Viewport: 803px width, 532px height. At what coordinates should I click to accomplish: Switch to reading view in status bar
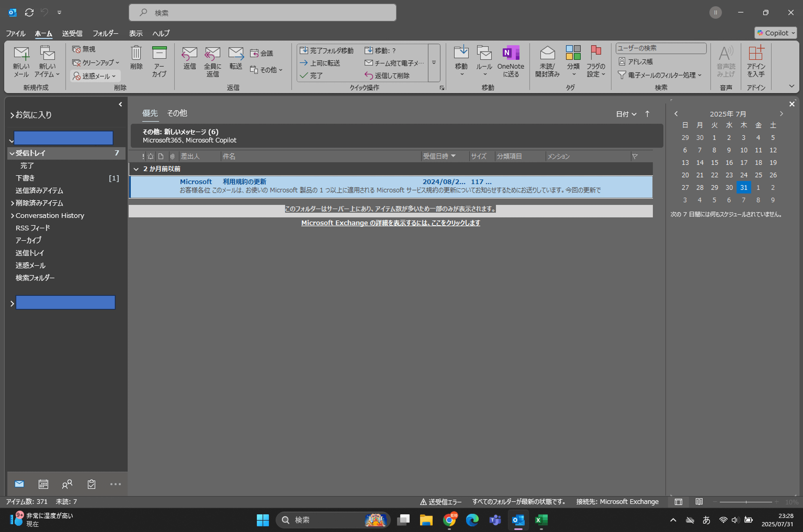[699, 501]
